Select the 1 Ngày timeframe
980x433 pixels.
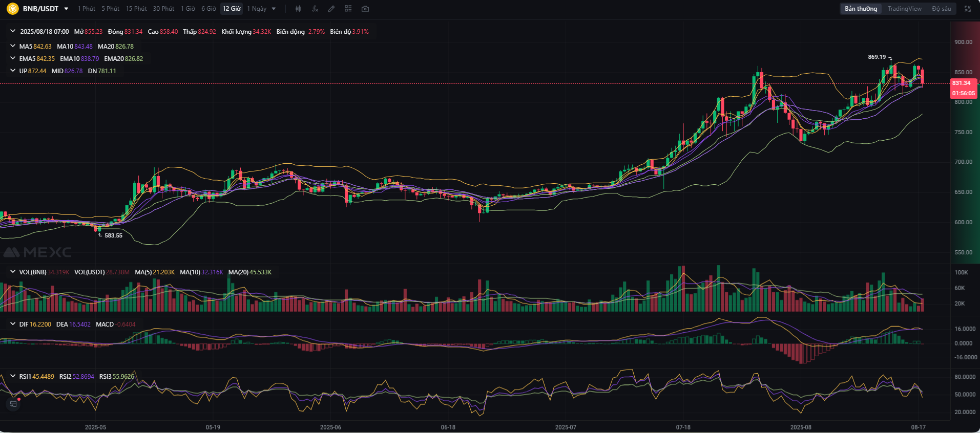(x=257, y=9)
